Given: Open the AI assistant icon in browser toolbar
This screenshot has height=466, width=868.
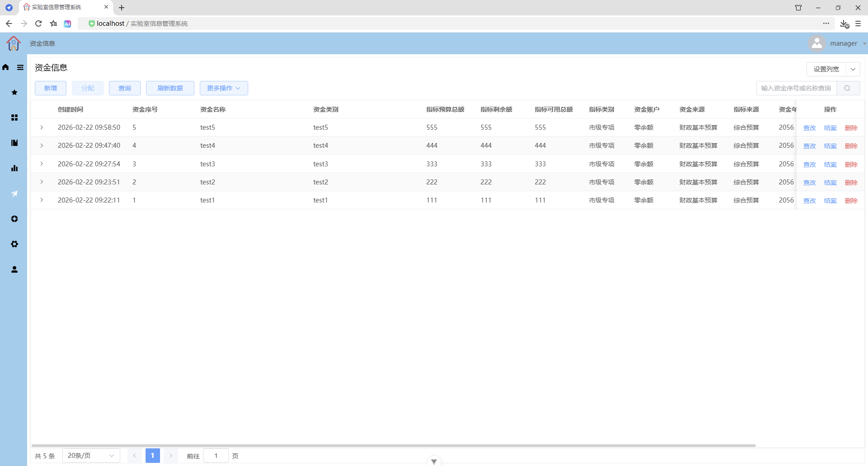Looking at the screenshot, I should coord(67,24).
